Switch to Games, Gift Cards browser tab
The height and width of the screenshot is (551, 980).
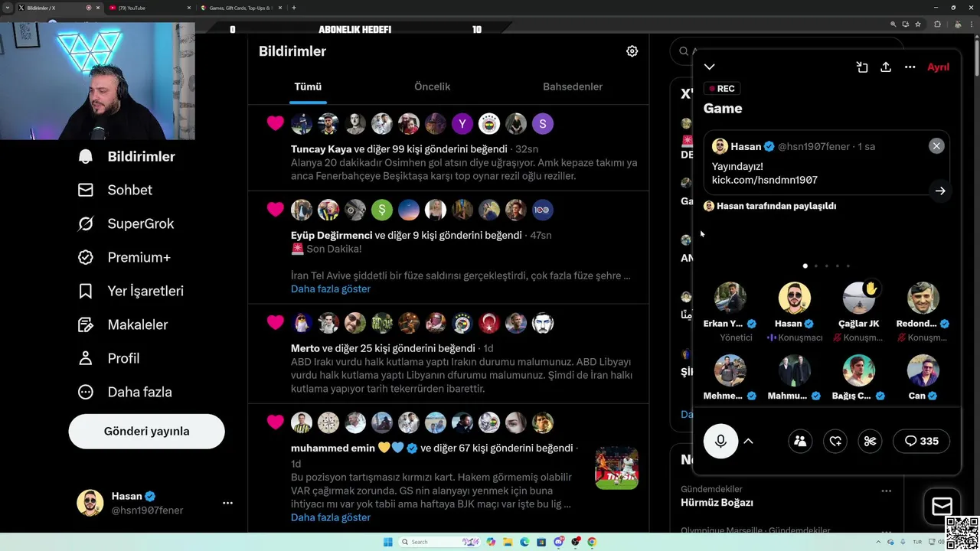coord(240,8)
